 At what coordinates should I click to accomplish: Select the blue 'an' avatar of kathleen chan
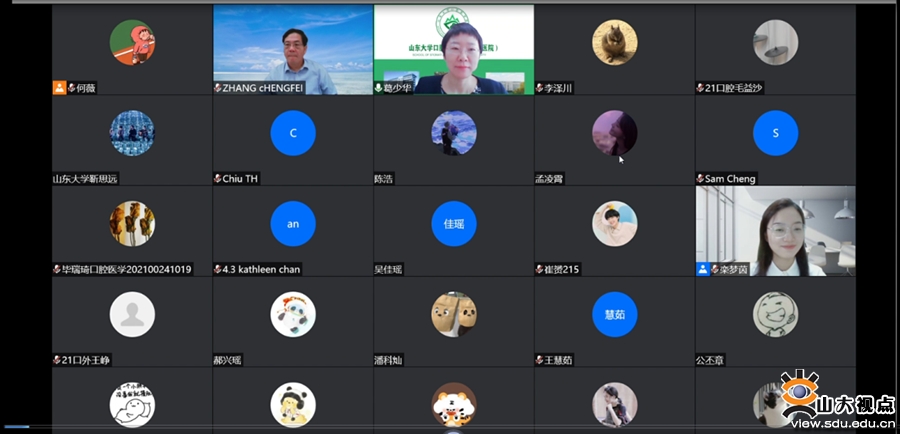293,224
